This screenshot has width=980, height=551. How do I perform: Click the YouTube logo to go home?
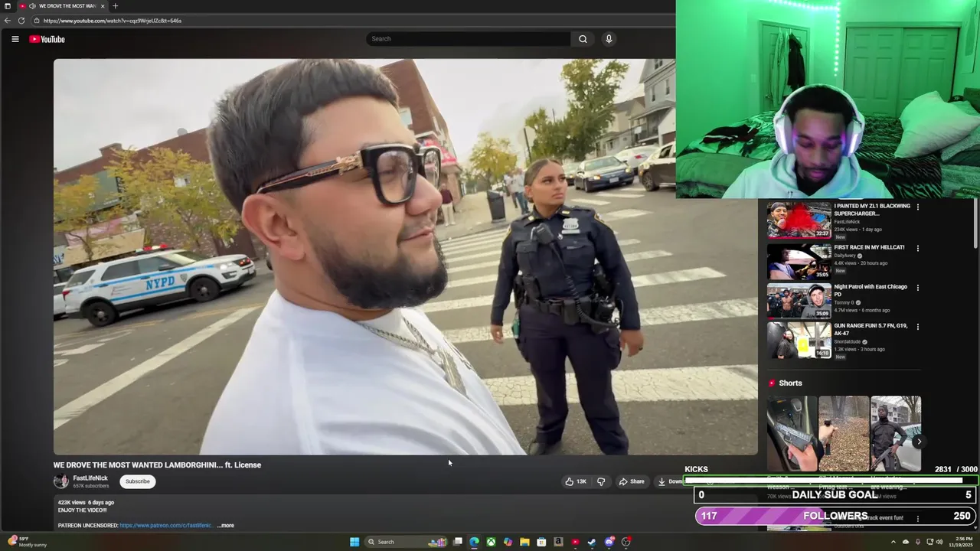[47, 39]
